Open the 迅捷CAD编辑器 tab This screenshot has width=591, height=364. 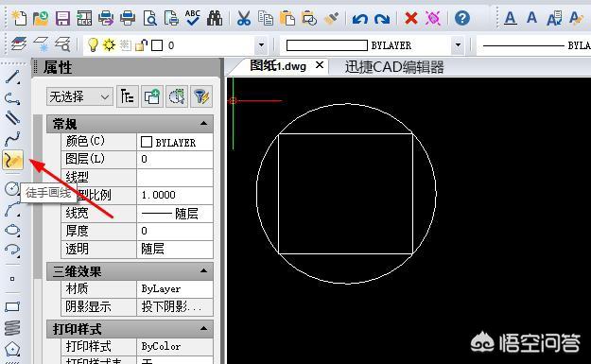(x=394, y=67)
